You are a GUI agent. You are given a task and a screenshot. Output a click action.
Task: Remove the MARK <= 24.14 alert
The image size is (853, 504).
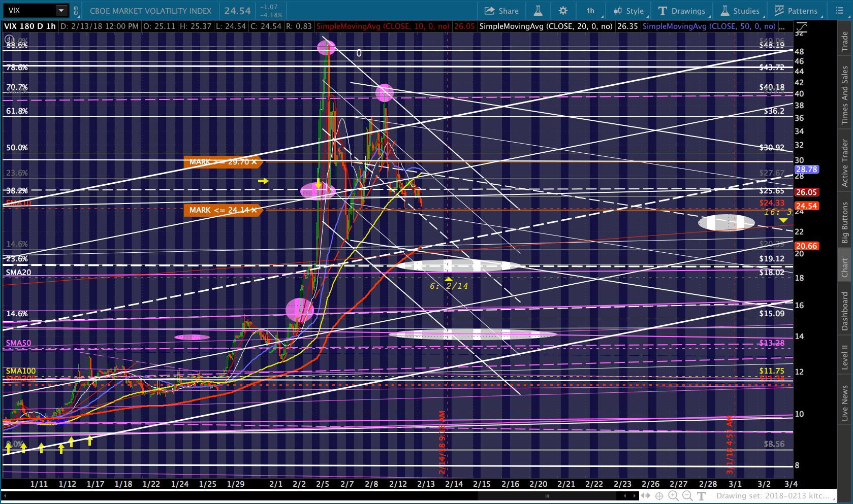tap(254, 210)
